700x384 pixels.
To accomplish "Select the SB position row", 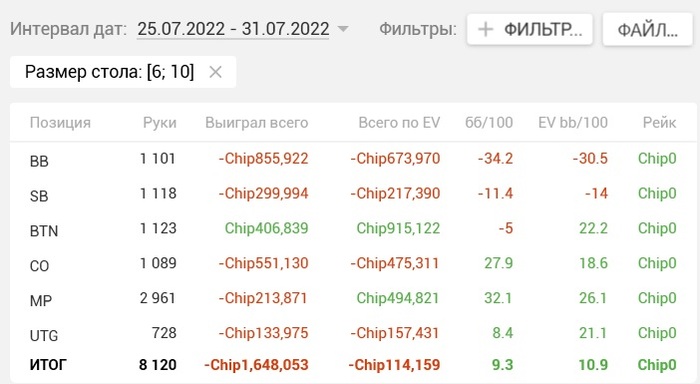I will [353, 194].
